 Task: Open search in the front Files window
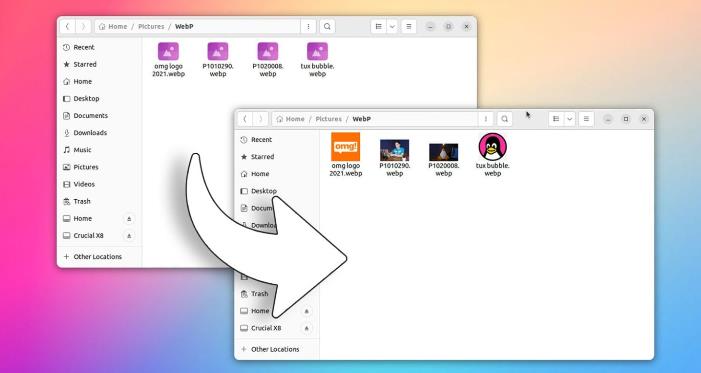pos(505,119)
